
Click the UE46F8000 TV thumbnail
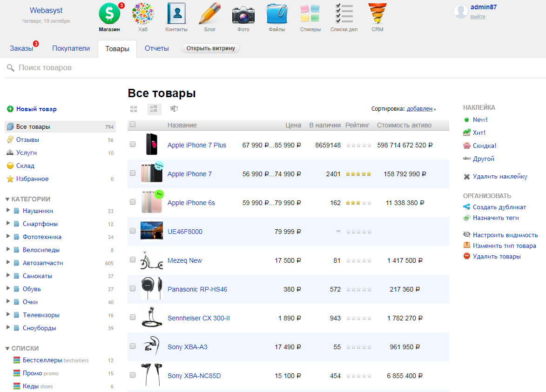(151, 231)
